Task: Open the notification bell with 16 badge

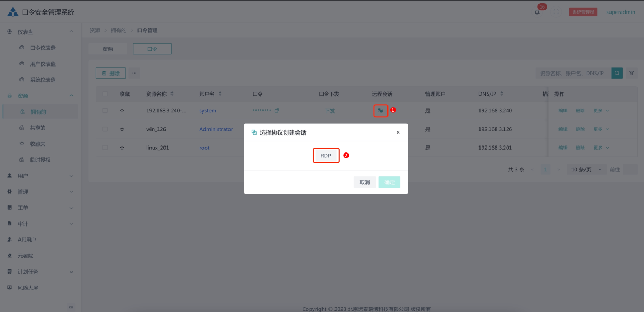Action: coord(537,12)
